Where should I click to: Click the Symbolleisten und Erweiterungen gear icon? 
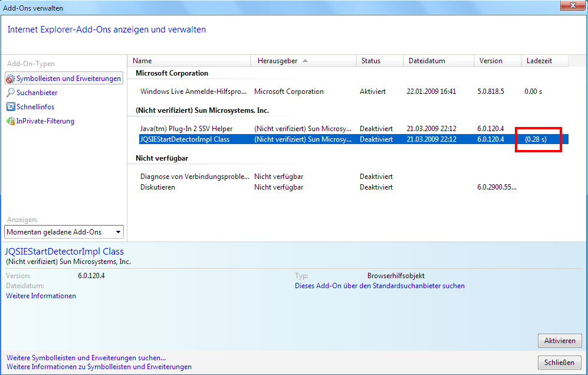coord(11,79)
